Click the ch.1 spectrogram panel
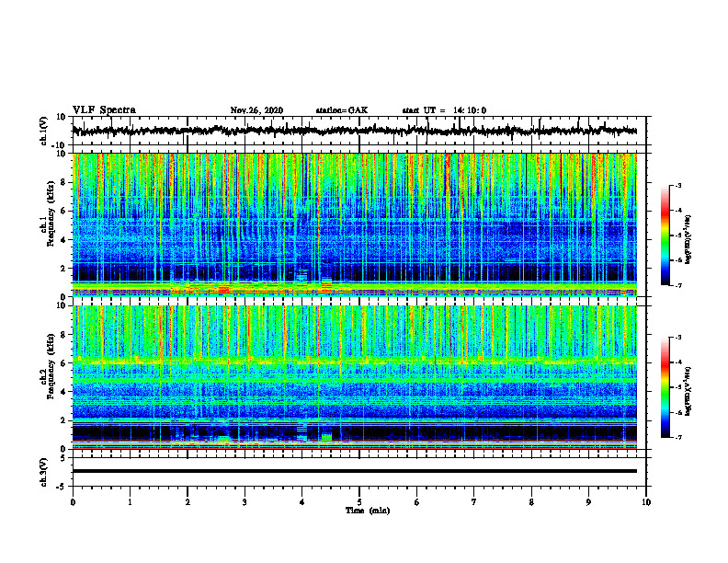Image resolution: width=728 pixels, height=563 pixels. pyautogui.click(x=355, y=224)
